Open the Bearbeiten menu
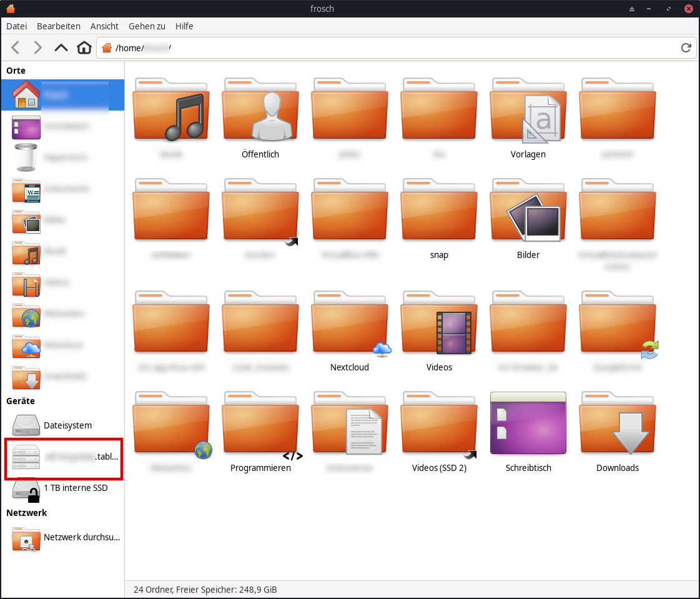This screenshot has height=599, width=700. tap(59, 26)
